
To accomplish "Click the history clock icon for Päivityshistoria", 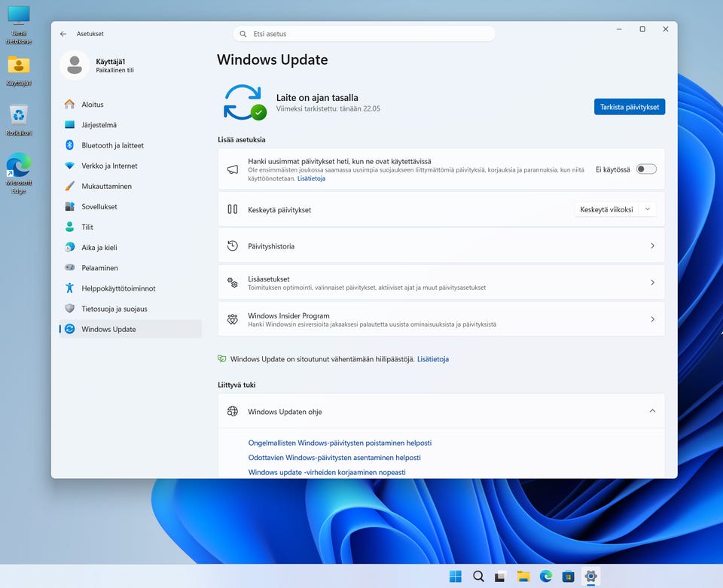I will [x=233, y=245].
